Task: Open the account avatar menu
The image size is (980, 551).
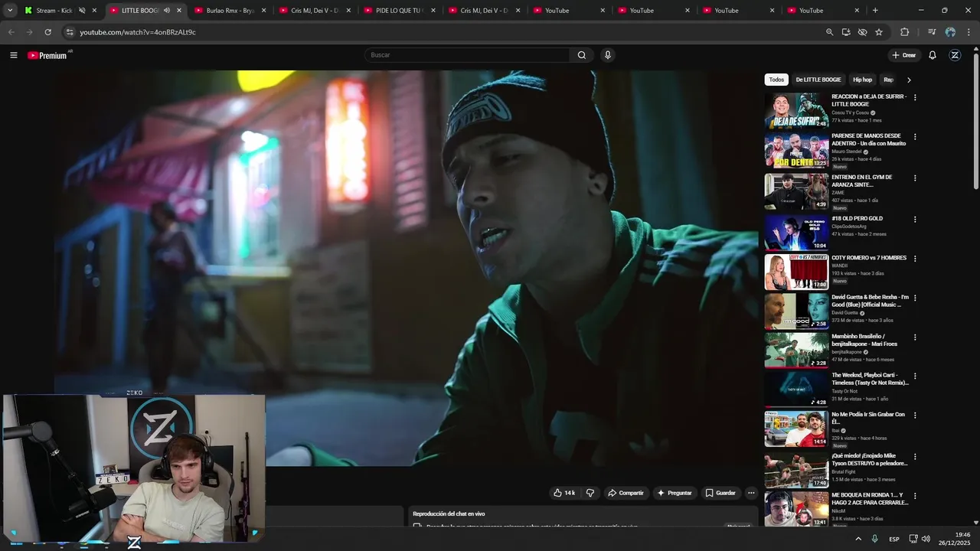Action: click(955, 55)
